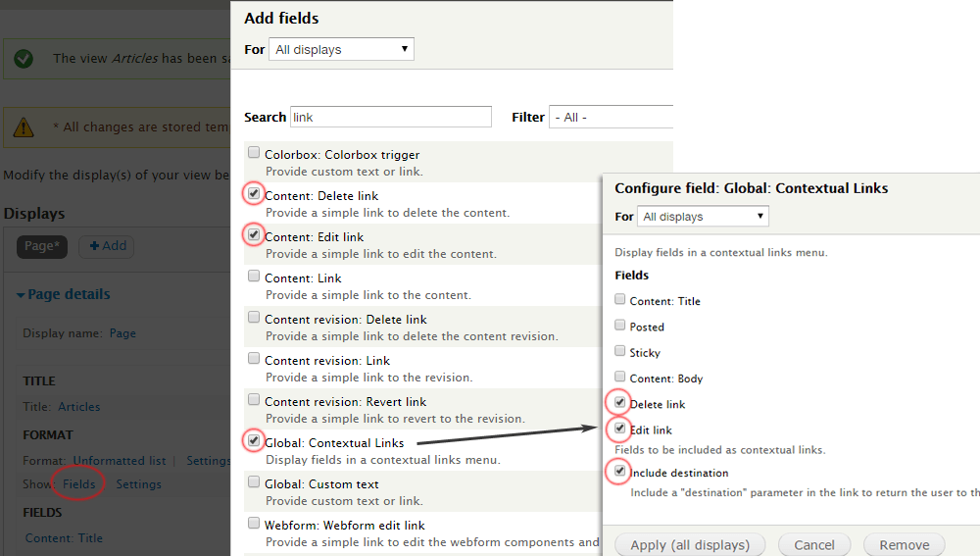Click Apply (all displays) button
The width and height of the screenshot is (980, 556).
(x=690, y=545)
